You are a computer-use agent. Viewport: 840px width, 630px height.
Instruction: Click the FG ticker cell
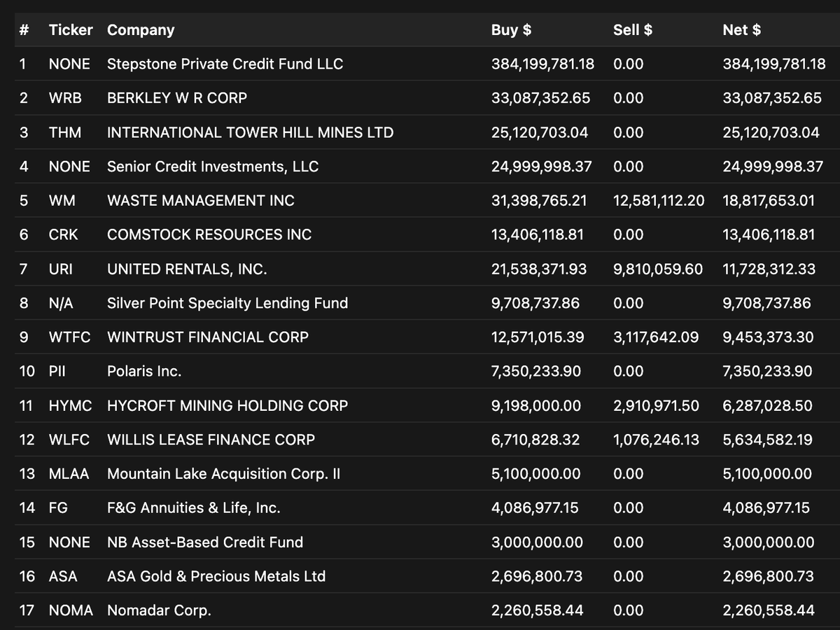pyautogui.click(x=58, y=508)
